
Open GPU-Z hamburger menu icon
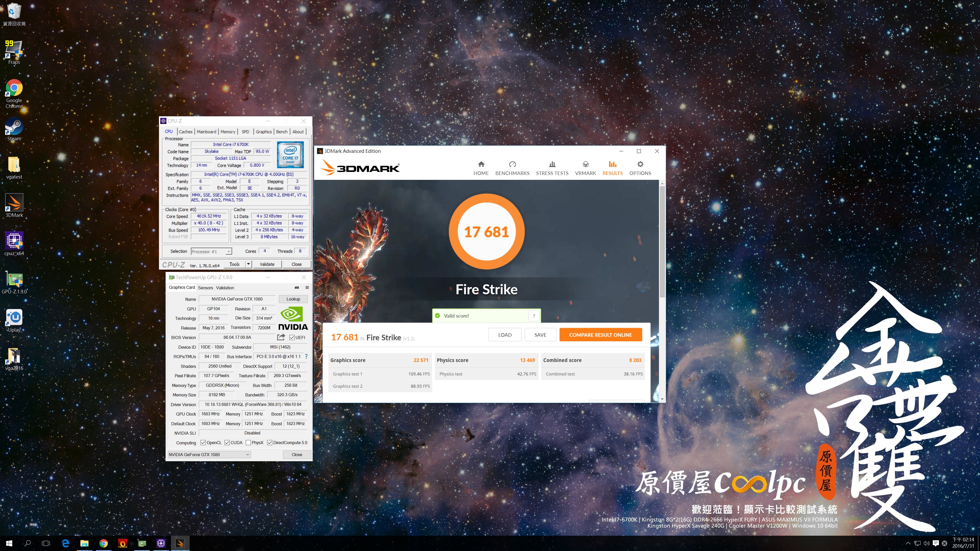pyautogui.click(x=307, y=287)
